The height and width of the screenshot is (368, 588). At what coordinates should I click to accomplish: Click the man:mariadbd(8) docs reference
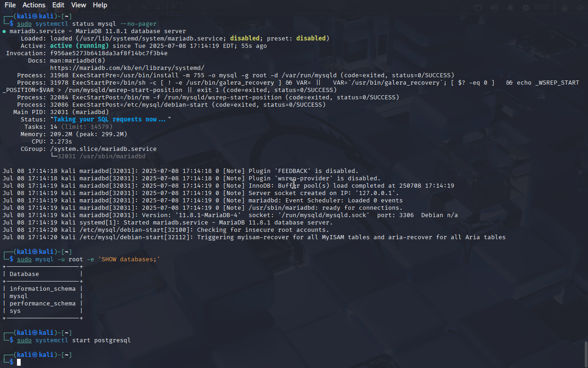point(78,60)
